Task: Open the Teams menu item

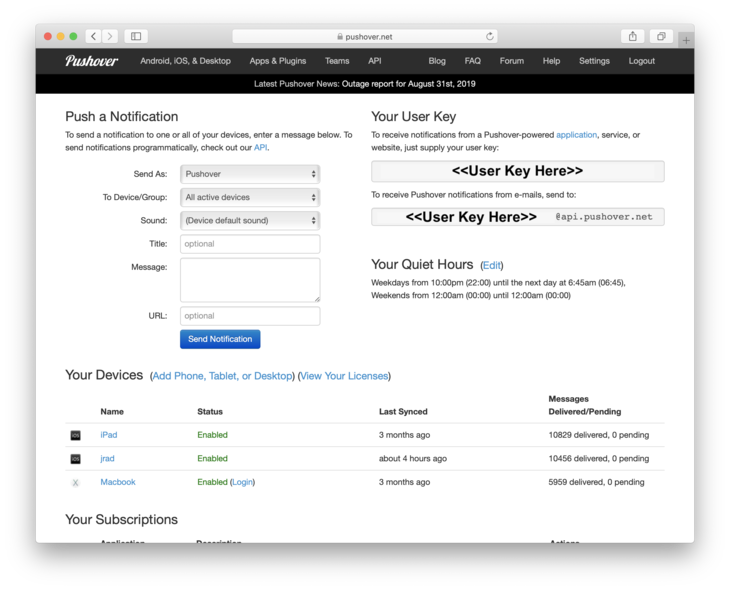Action: pyautogui.click(x=337, y=61)
